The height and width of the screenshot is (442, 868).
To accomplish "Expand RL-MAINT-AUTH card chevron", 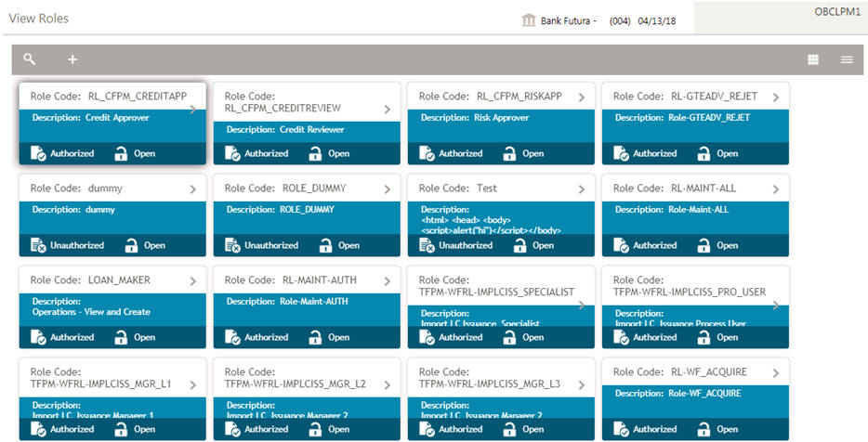I will point(388,281).
